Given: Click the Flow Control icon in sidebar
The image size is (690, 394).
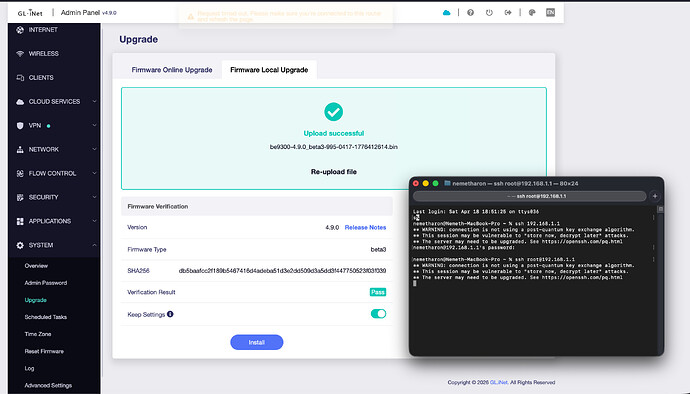Looking at the screenshot, I should (20, 173).
